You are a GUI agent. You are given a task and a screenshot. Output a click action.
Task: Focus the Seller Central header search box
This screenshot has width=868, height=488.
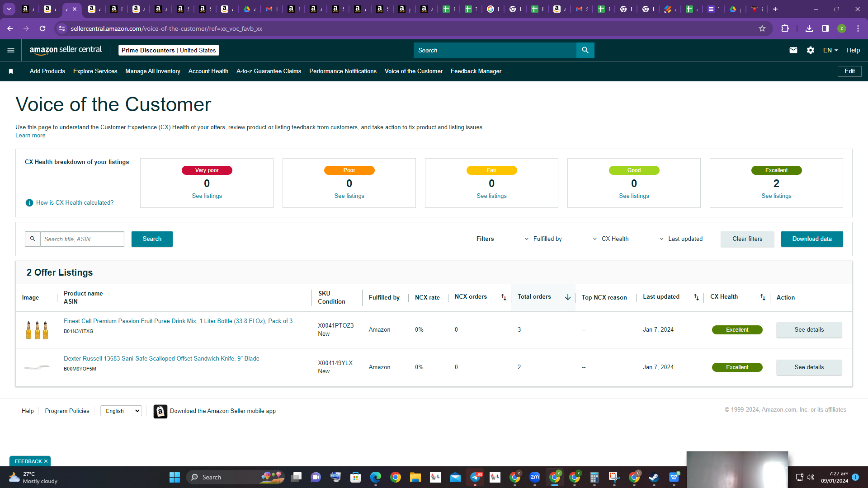pos(495,50)
